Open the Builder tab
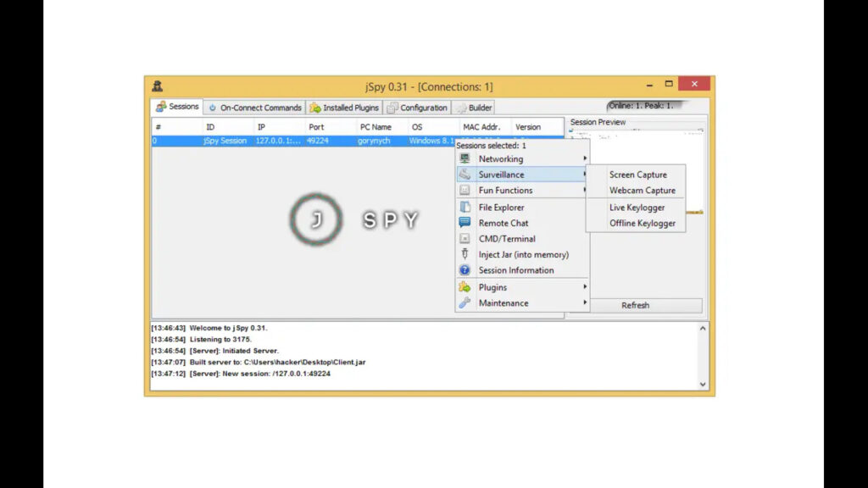The width and height of the screenshot is (868, 488). click(x=474, y=108)
